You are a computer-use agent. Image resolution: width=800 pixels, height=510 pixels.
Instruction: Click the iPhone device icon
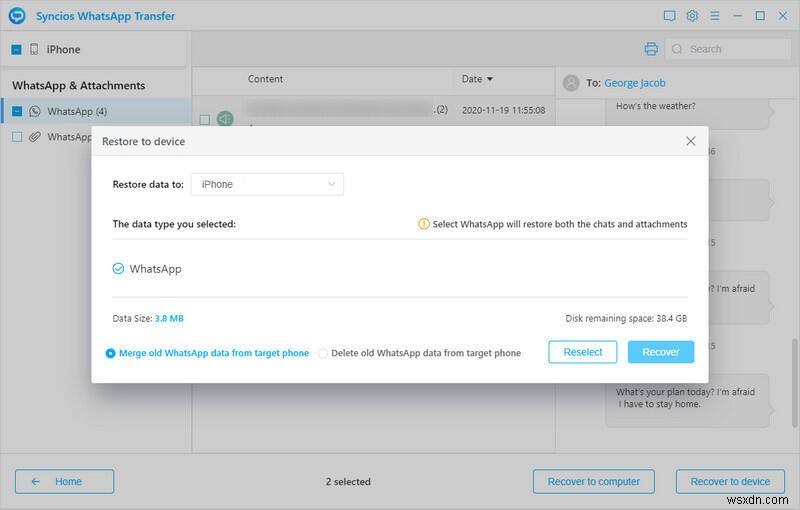tap(34, 49)
